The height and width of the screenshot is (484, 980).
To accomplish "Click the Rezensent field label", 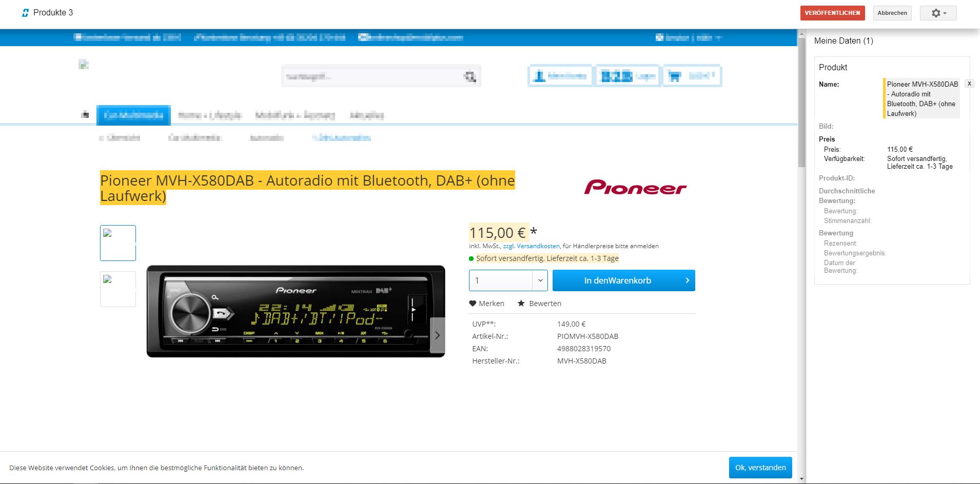I will click(840, 243).
